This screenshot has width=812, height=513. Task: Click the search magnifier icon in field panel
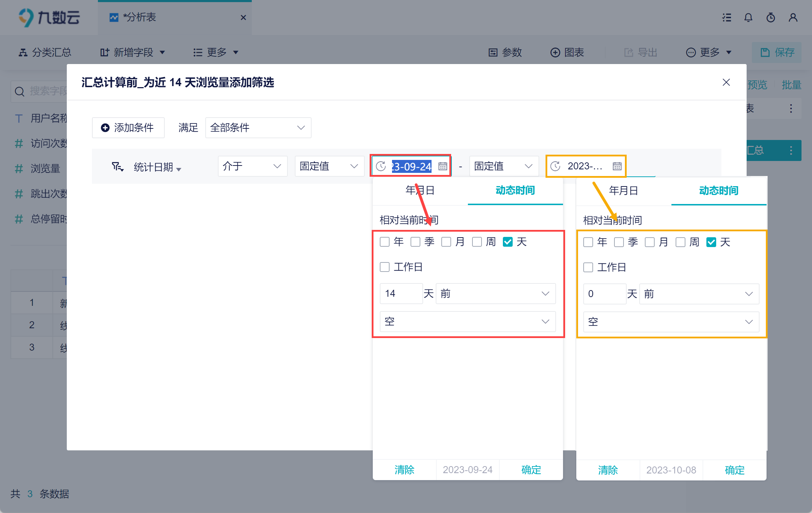click(20, 92)
